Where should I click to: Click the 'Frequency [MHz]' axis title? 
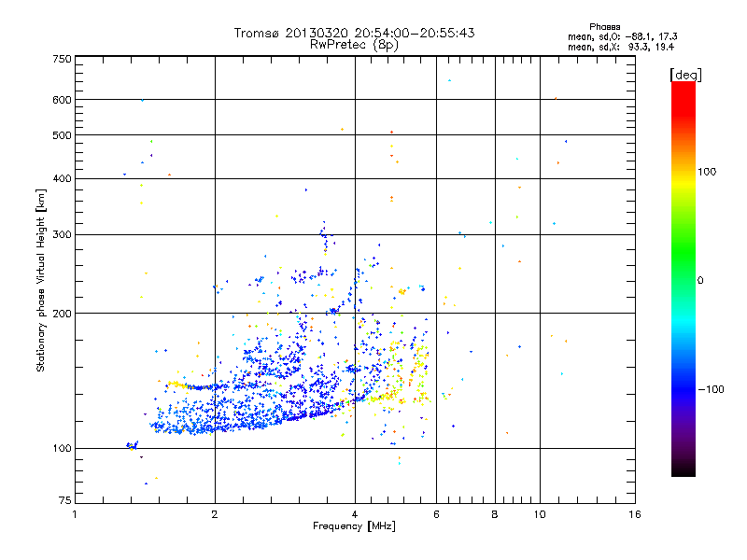(x=354, y=526)
